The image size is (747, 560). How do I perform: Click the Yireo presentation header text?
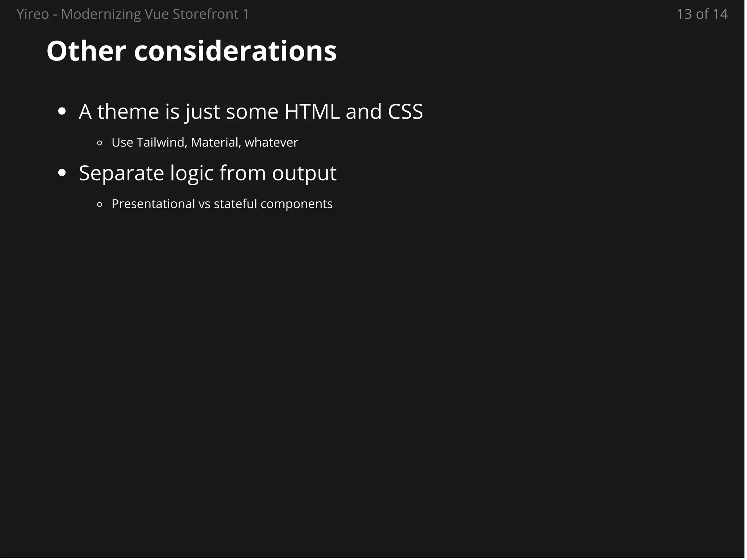[x=133, y=14]
